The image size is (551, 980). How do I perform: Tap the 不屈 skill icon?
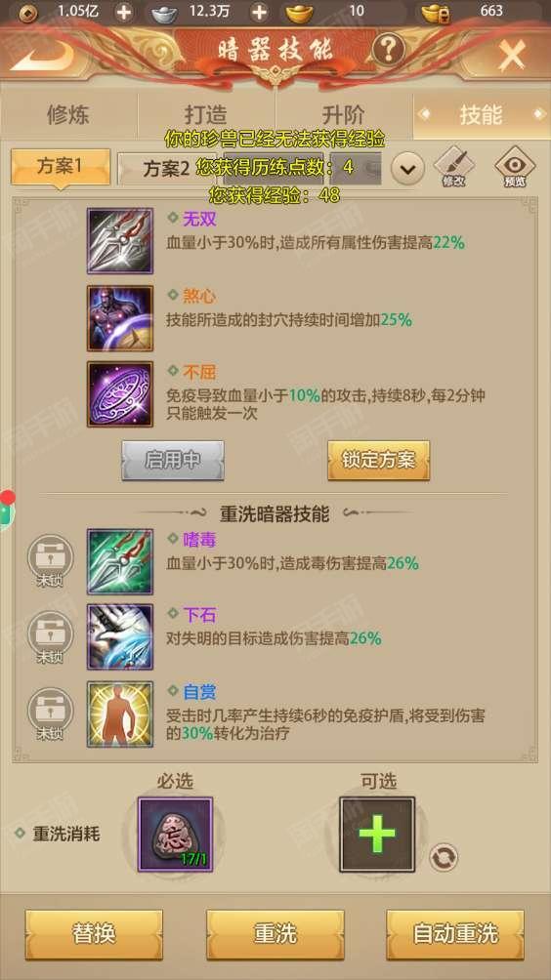[x=120, y=394]
